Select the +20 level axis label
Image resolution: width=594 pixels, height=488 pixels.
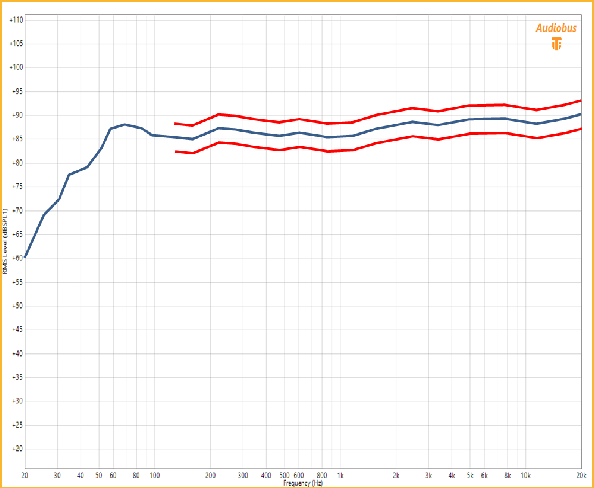[x=19, y=449]
